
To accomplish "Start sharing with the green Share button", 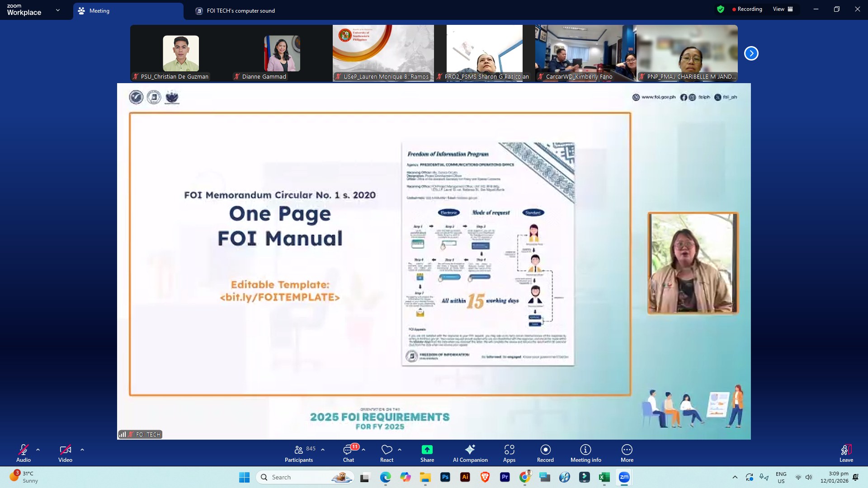I will [x=427, y=453].
